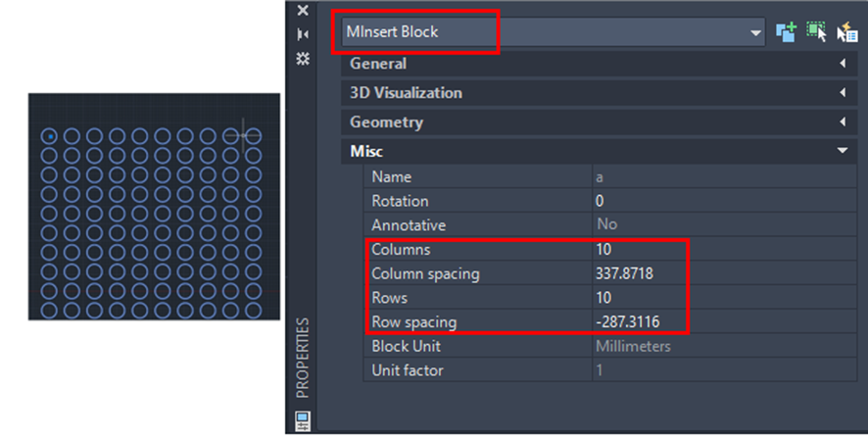Select the Name property row label

[391, 177]
